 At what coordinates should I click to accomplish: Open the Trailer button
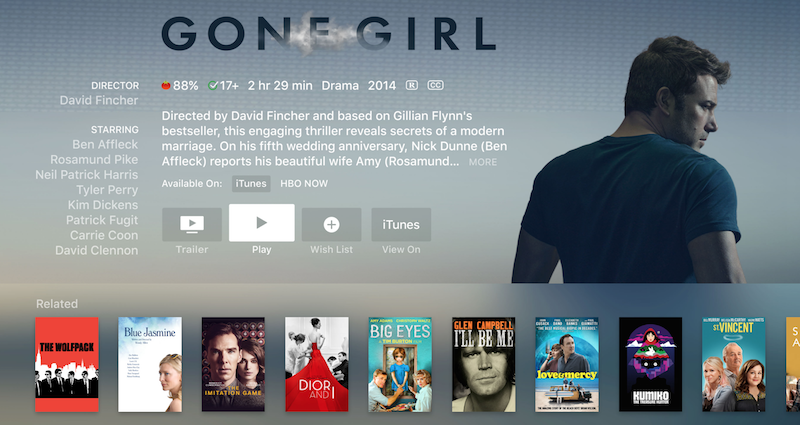(192, 224)
